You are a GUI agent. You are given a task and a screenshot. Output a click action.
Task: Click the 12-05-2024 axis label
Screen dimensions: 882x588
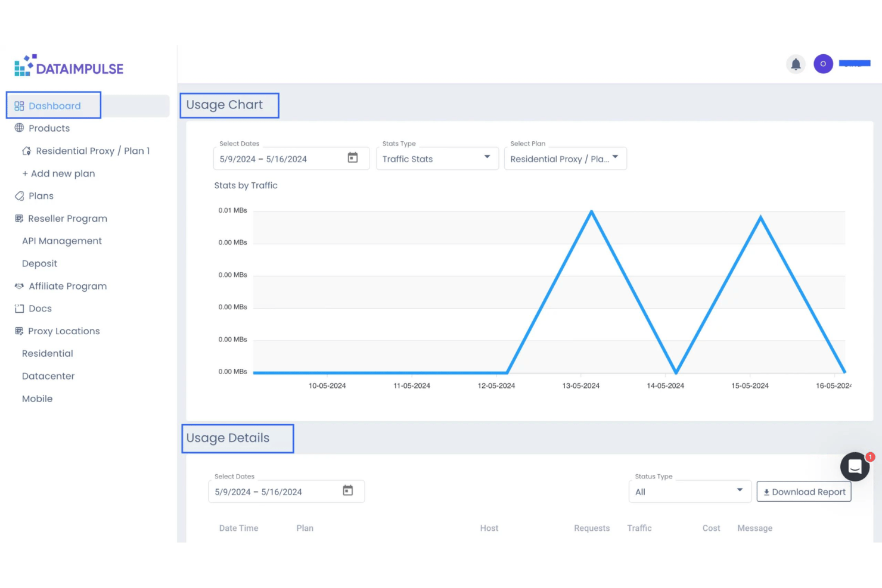click(x=496, y=386)
